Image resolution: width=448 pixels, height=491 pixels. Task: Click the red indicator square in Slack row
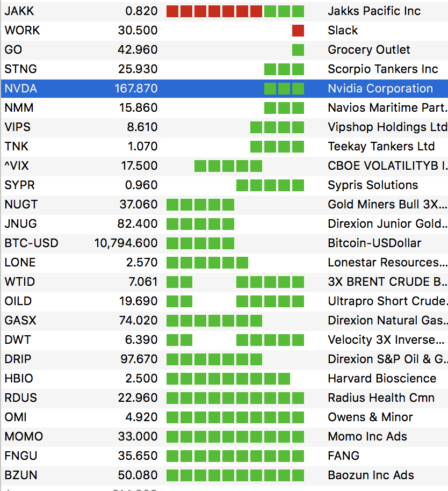click(298, 31)
